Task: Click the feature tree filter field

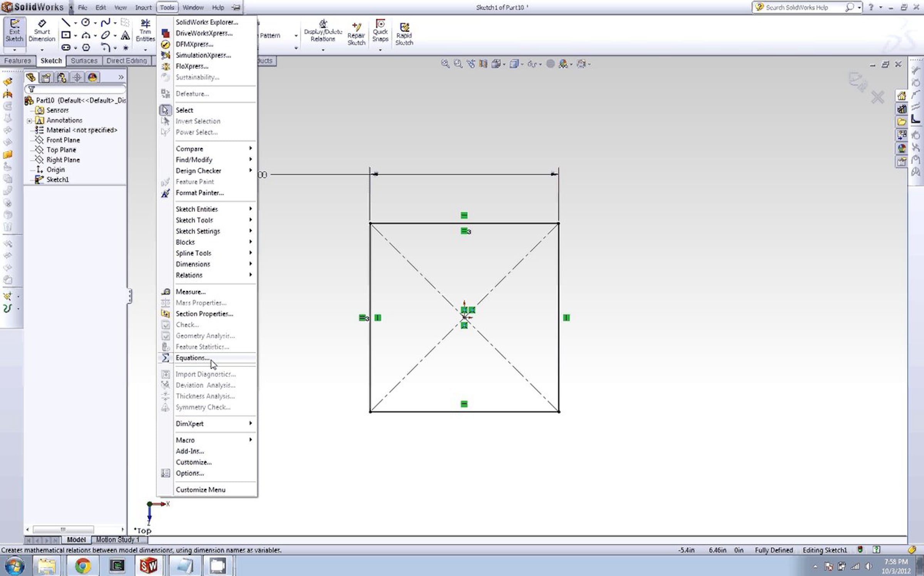Action: 75,89
